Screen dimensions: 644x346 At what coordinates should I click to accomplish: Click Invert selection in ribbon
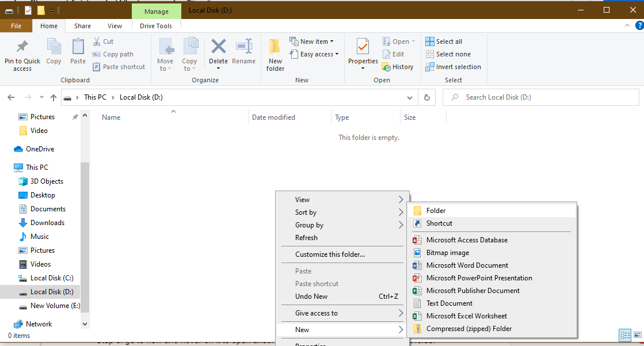(453, 67)
